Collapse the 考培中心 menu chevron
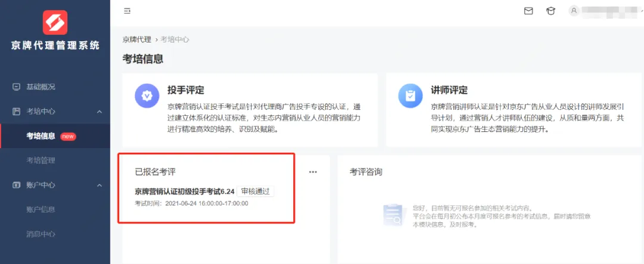 click(100, 112)
